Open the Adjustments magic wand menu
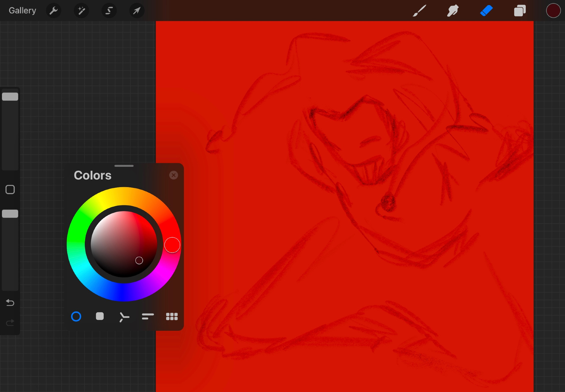The image size is (565, 392). pos(81,11)
